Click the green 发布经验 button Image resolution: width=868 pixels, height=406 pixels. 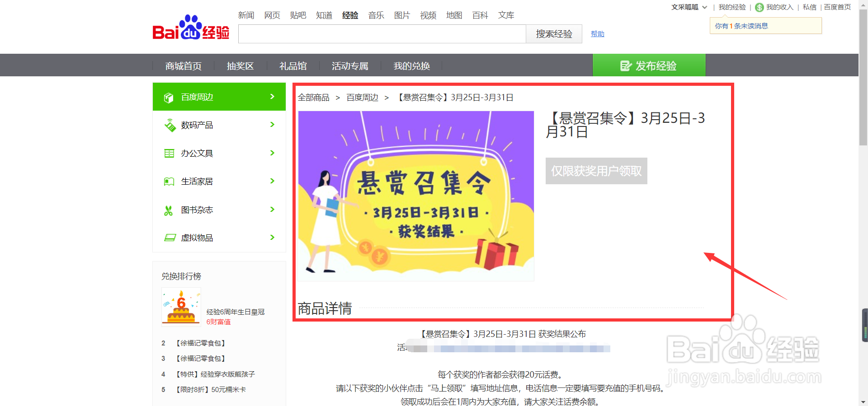[x=649, y=65]
